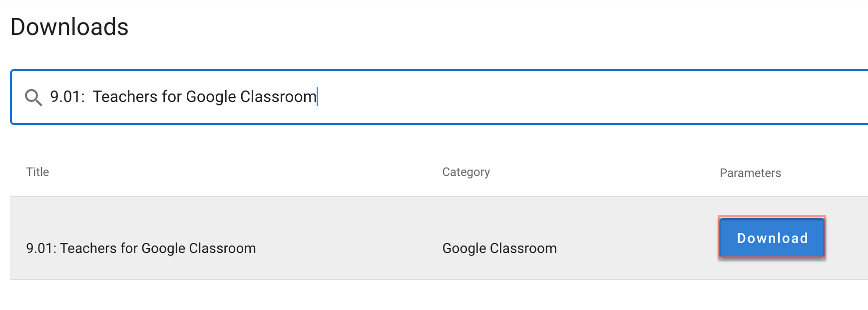Screen dimensions: 868x310
Task: Click the Google Classroom category cell
Action: [x=499, y=248]
